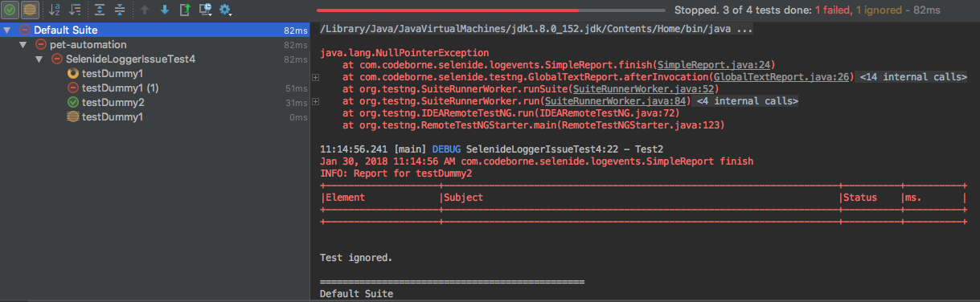Select pet-automation in test tree
The width and height of the screenshot is (980, 302).
(88, 45)
